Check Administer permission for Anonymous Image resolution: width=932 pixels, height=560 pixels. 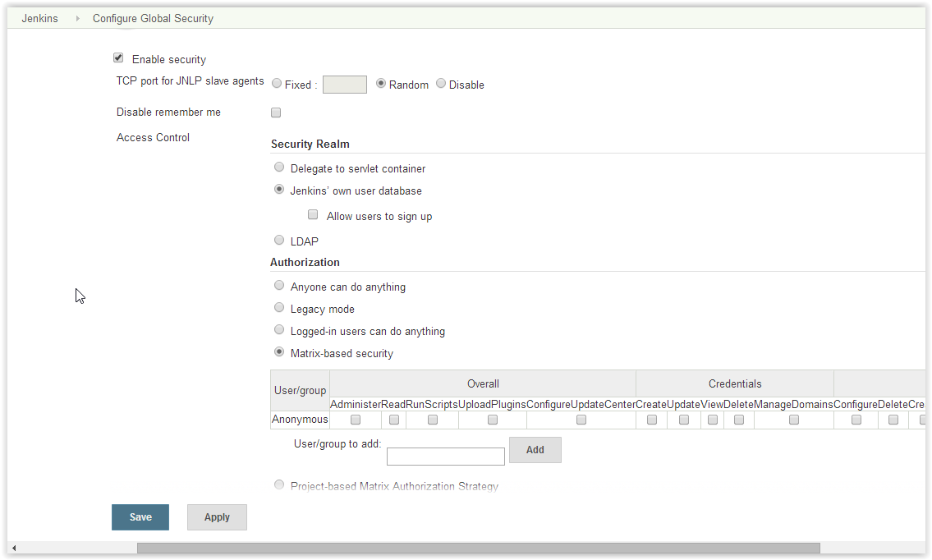pyautogui.click(x=356, y=420)
